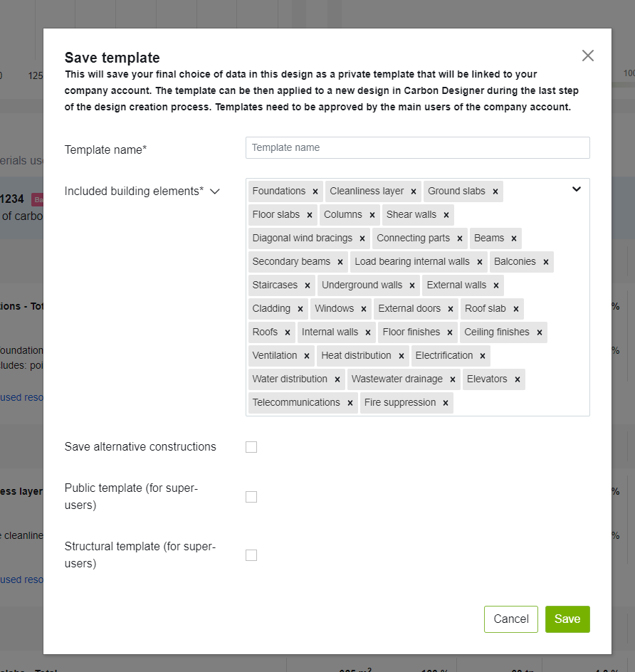This screenshot has height=672, width=635.
Task: Click the green Save button
Action: point(567,619)
